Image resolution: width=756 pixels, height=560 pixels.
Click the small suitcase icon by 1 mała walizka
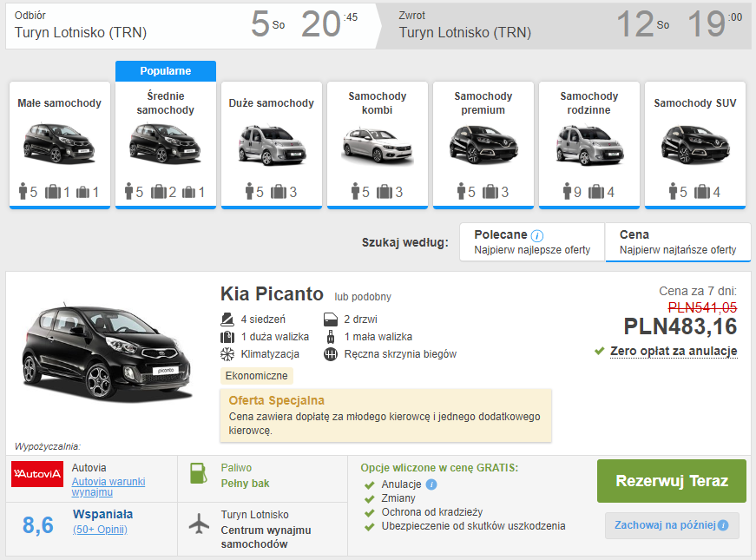click(331, 337)
